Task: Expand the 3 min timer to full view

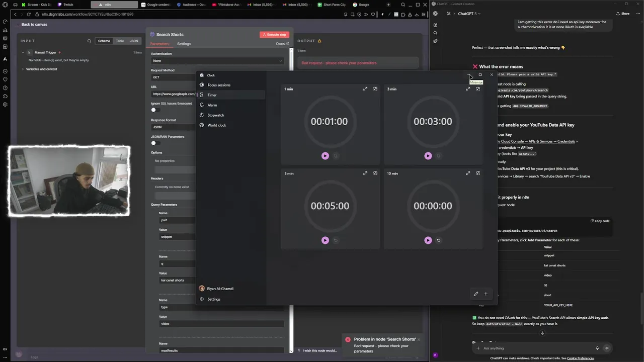Action: (468, 89)
